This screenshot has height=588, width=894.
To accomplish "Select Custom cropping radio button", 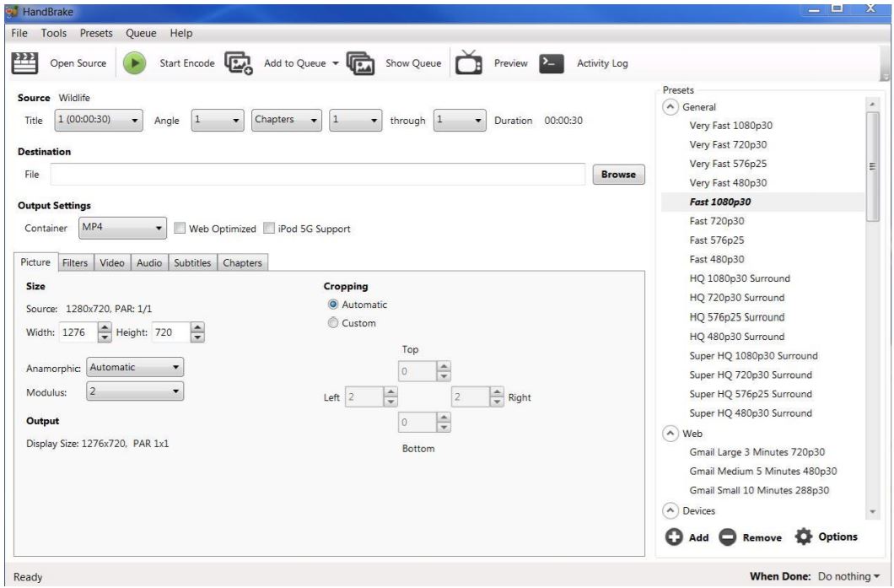I will (333, 323).
